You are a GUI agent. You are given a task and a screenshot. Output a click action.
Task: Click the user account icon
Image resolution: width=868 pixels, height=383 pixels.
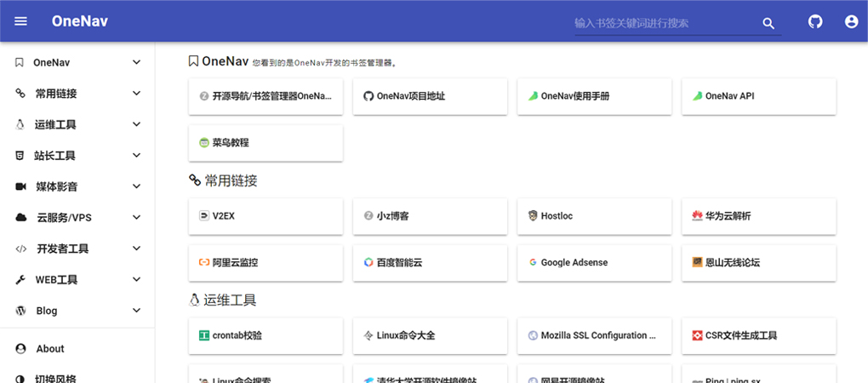(851, 21)
